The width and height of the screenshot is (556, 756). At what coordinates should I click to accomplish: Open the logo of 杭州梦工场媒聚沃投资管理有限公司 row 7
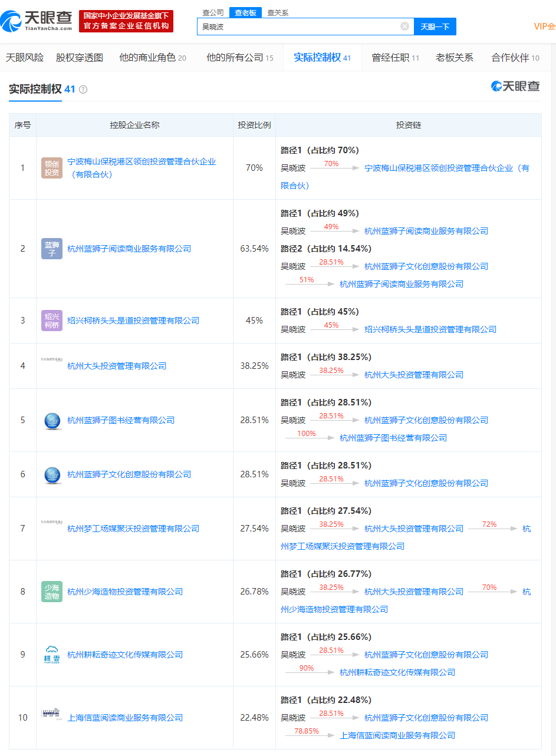tap(52, 522)
